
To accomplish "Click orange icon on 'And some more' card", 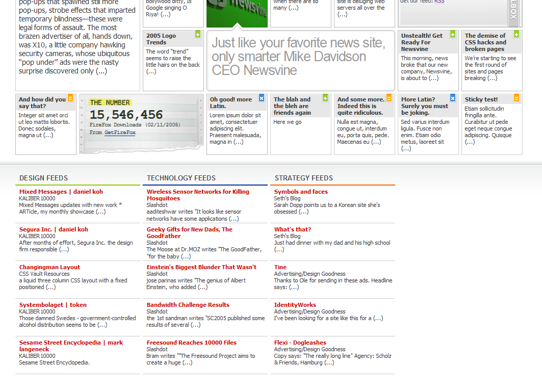I will point(389,98).
